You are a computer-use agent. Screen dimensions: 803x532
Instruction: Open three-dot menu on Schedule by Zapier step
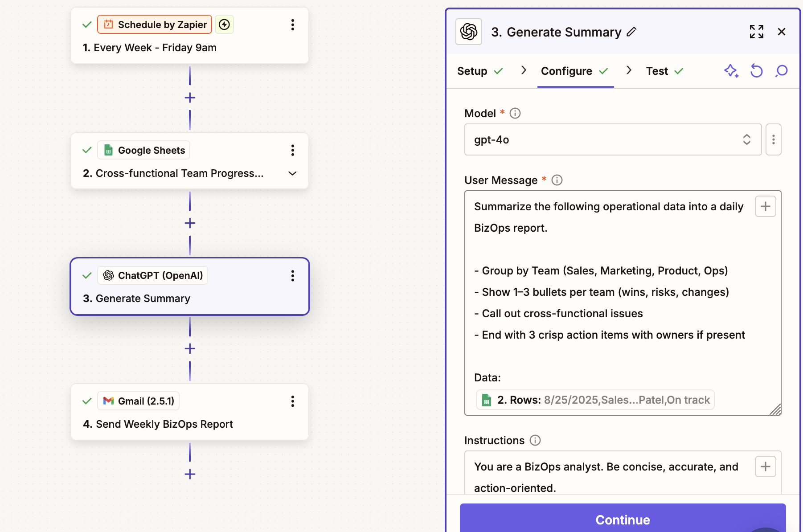click(x=293, y=25)
